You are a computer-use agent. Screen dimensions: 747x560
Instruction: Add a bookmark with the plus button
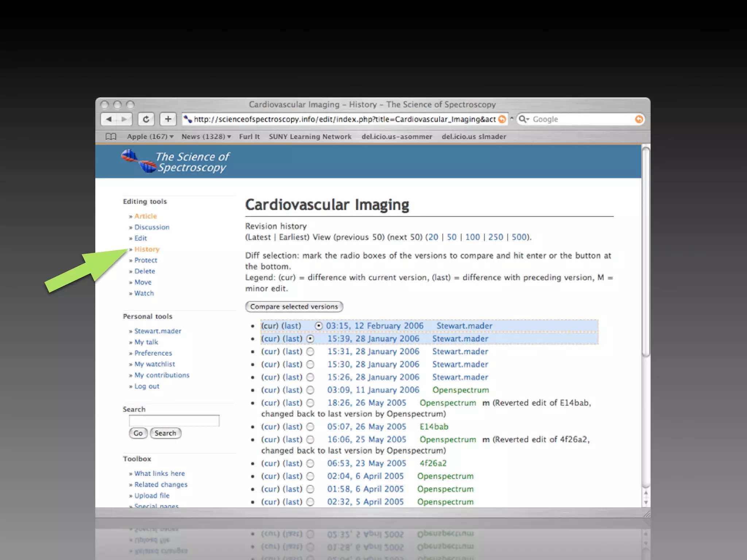coord(168,119)
